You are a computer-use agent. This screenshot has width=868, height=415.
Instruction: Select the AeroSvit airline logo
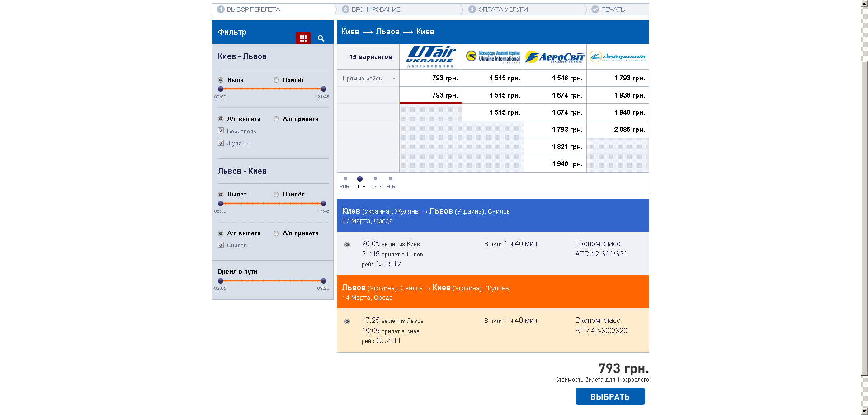pos(555,57)
